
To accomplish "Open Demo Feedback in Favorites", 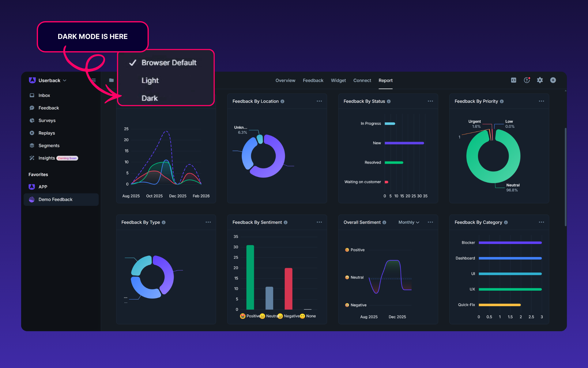I will (55, 199).
